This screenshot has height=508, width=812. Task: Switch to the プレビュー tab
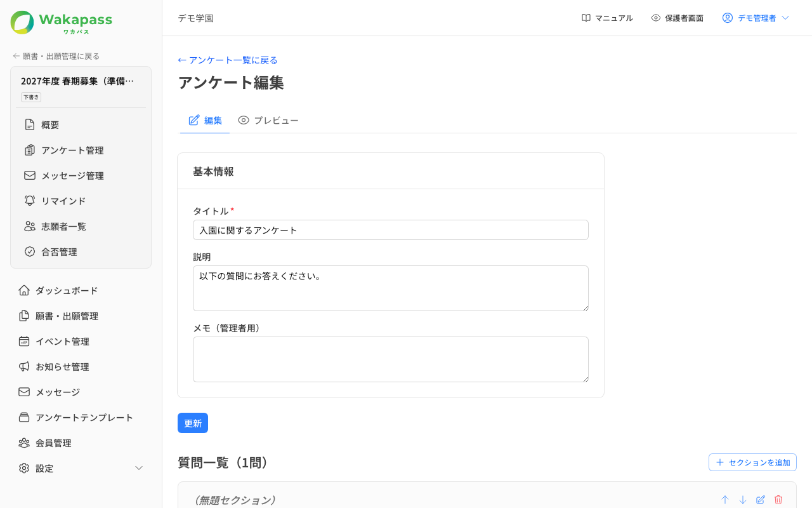(x=268, y=120)
